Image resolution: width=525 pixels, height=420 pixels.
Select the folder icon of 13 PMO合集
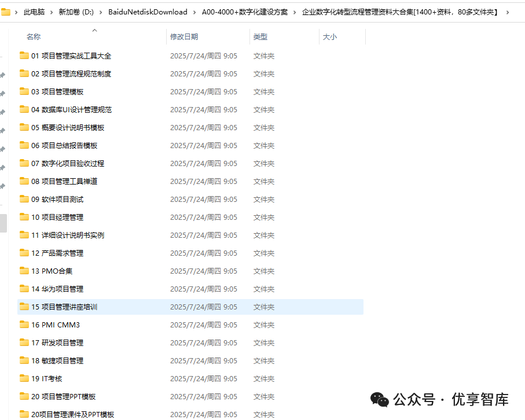click(24, 271)
